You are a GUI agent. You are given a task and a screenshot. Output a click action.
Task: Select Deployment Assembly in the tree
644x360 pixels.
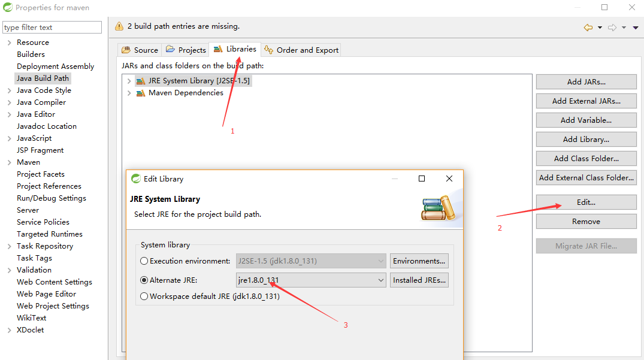coord(56,66)
